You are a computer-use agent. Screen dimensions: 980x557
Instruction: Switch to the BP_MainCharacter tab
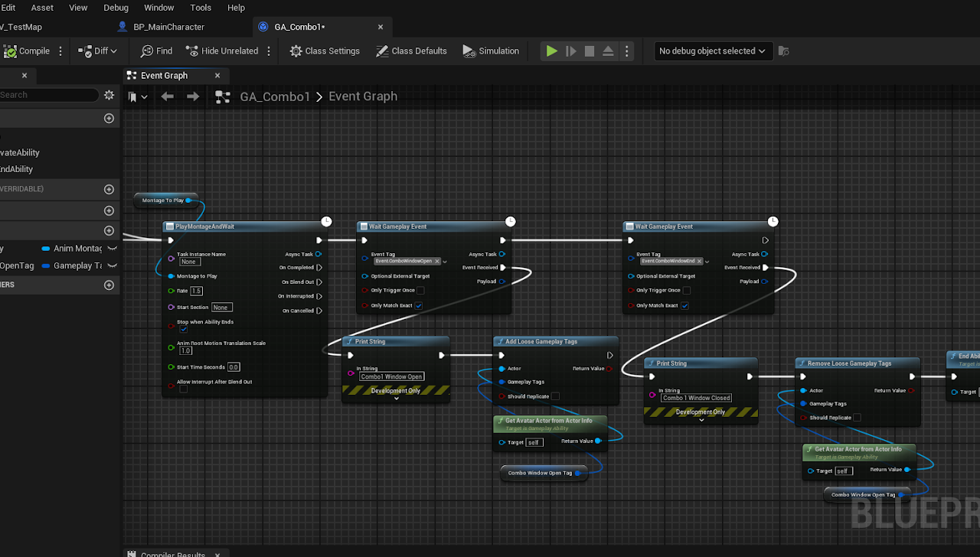click(x=168, y=27)
